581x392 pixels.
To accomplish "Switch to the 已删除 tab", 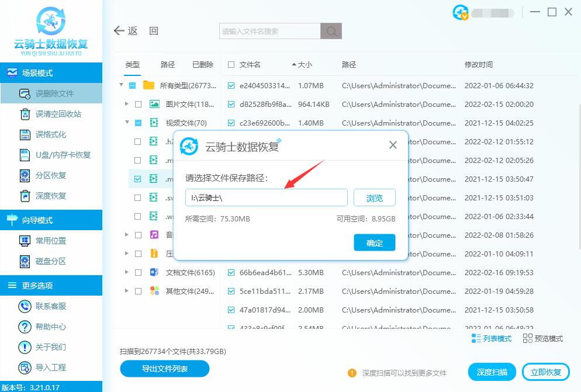I will 203,64.
